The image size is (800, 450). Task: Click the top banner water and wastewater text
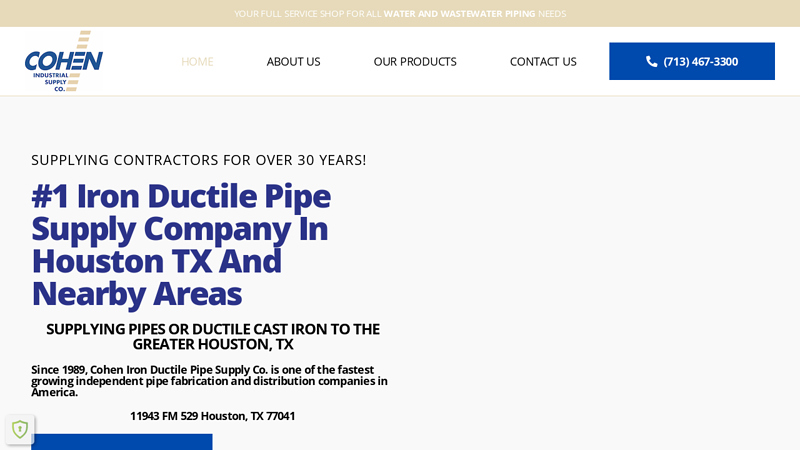pos(400,14)
